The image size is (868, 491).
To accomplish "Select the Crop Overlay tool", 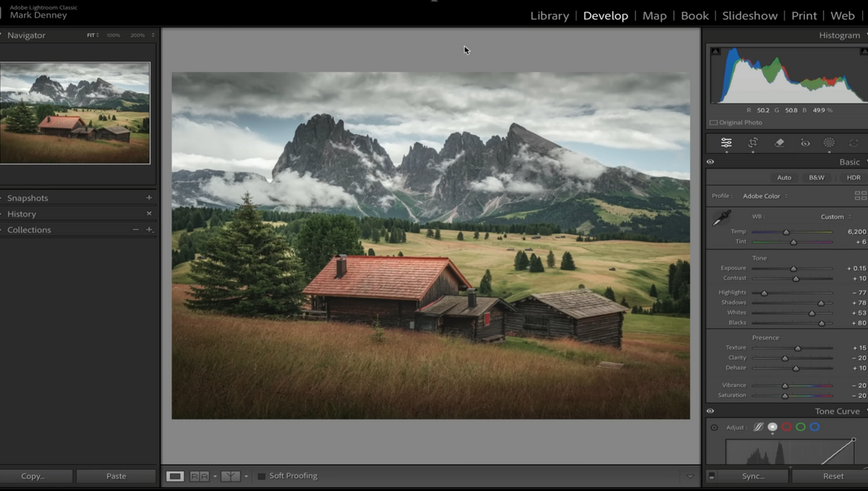I will pos(753,143).
